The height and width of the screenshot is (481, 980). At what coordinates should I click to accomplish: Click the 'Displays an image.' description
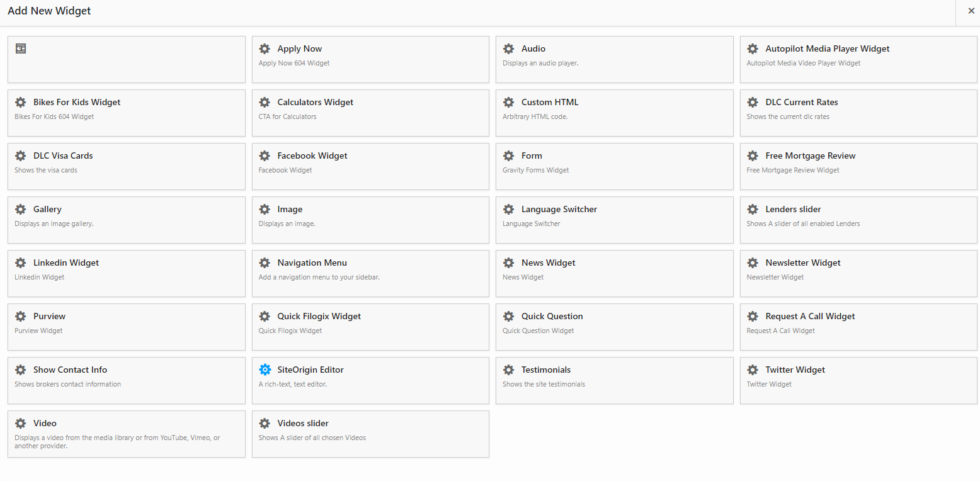287,224
